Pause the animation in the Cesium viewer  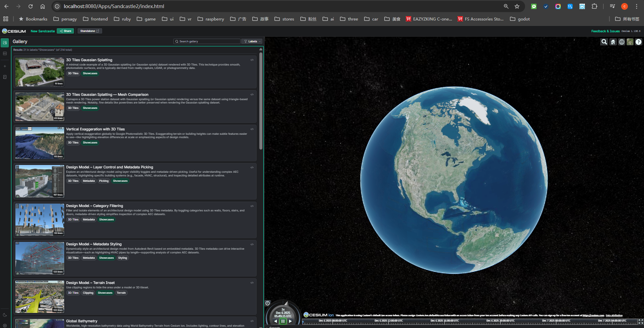coord(283,321)
